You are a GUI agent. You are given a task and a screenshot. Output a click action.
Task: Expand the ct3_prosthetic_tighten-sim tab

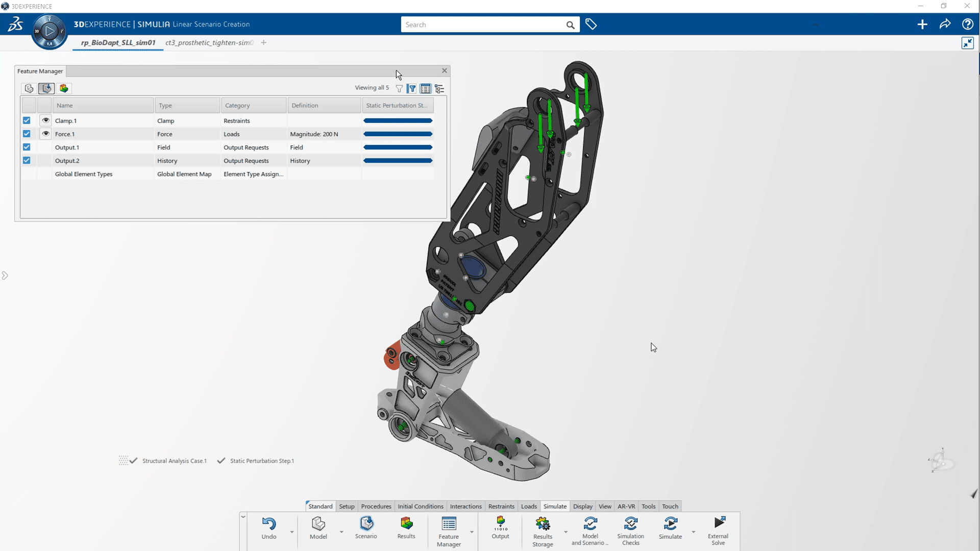tap(209, 42)
